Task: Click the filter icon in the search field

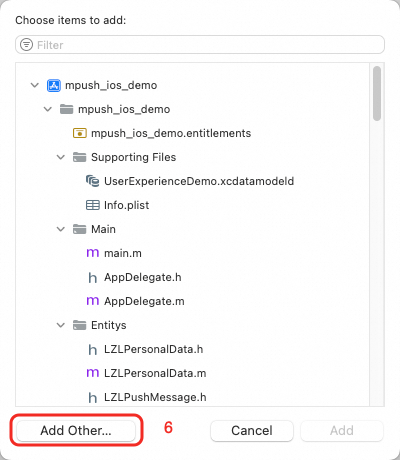Action: coord(26,44)
